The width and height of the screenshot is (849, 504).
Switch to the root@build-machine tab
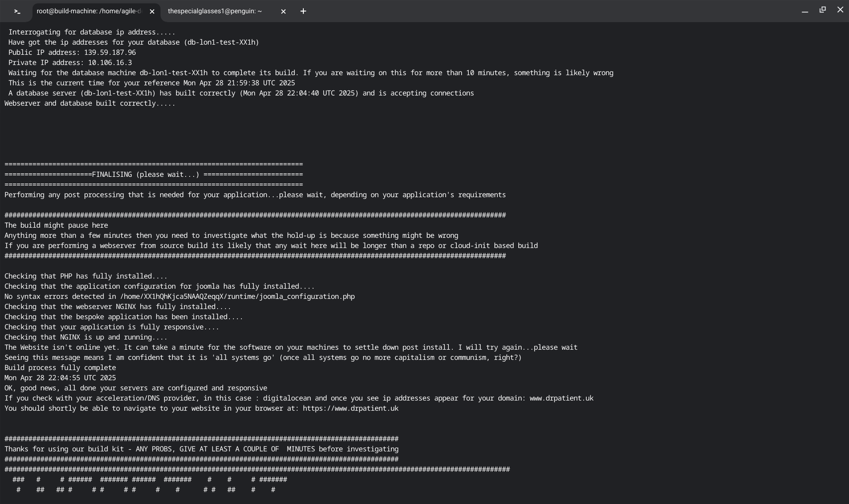88,11
